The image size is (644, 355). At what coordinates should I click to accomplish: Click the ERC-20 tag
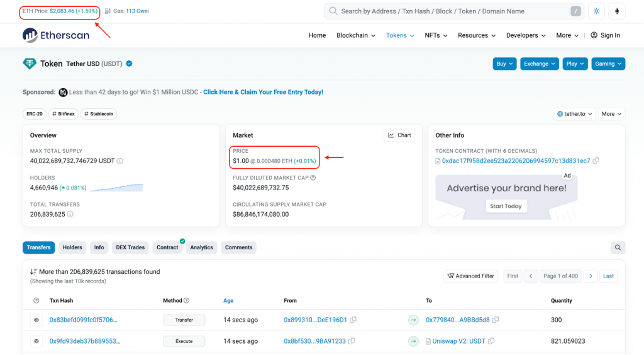tap(35, 114)
